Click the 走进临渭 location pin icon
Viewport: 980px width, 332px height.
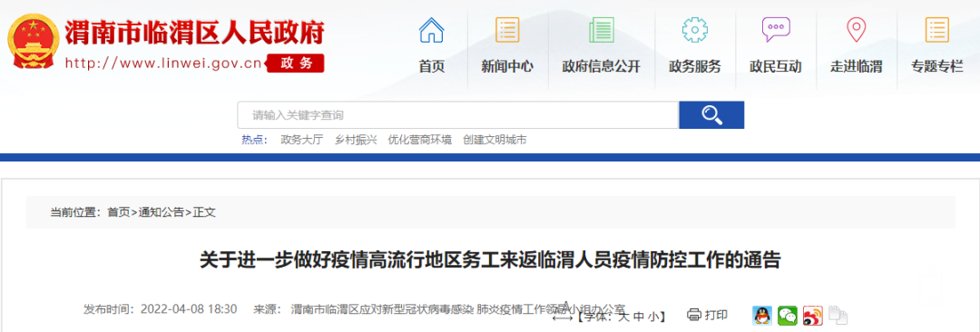(856, 29)
